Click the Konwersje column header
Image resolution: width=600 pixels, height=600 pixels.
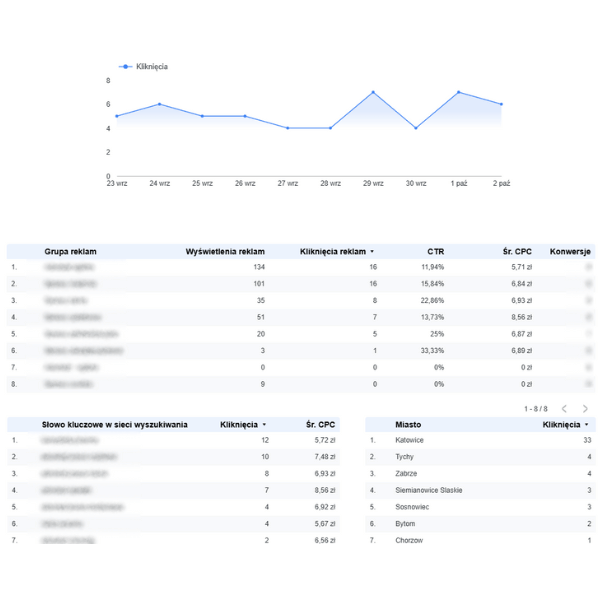click(x=570, y=251)
